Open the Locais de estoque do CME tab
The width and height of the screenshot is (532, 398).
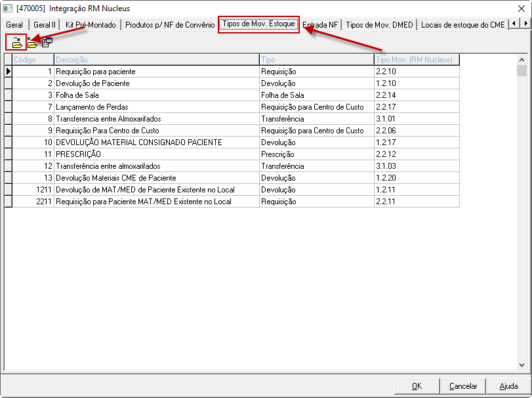click(x=462, y=25)
